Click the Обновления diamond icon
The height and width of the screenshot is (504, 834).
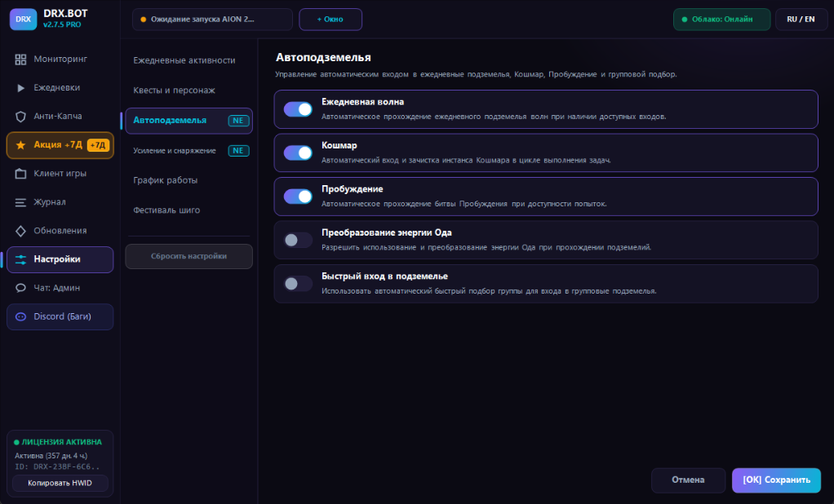point(20,231)
